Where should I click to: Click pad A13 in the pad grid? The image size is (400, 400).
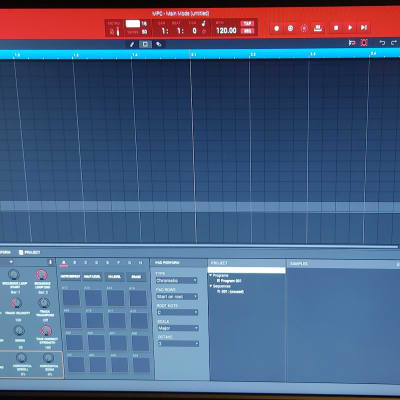71,298
